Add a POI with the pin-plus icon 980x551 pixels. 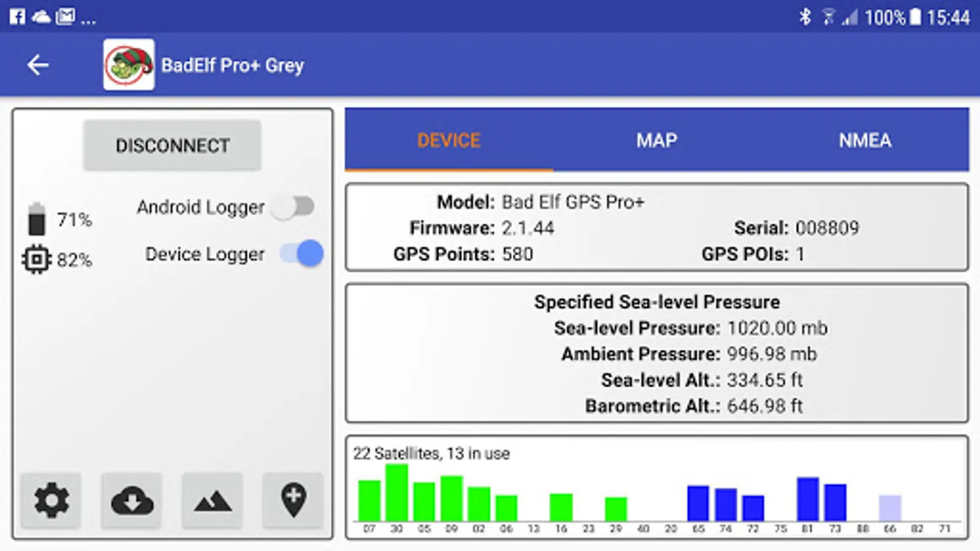(x=293, y=500)
